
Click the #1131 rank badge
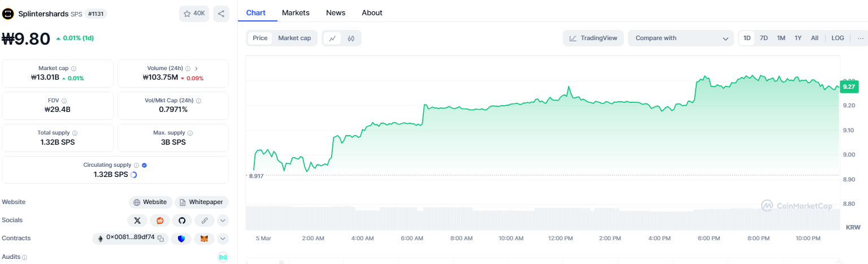[97, 14]
